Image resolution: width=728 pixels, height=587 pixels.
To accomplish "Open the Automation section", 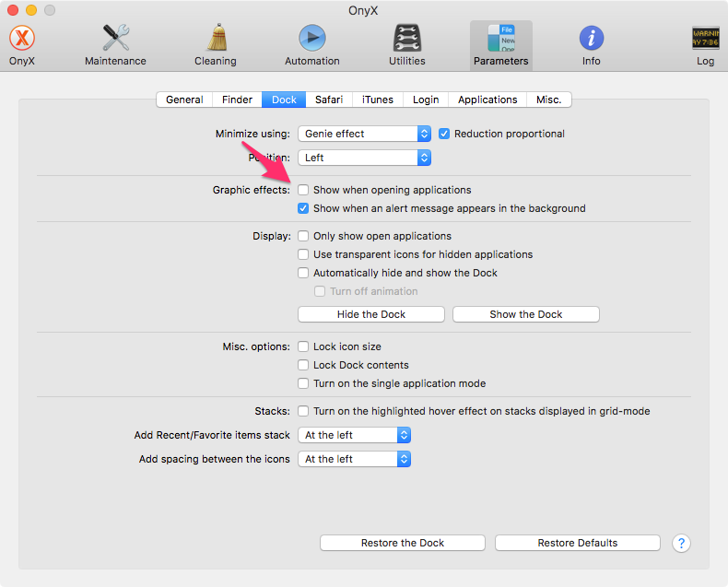I will [x=312, y=45].
